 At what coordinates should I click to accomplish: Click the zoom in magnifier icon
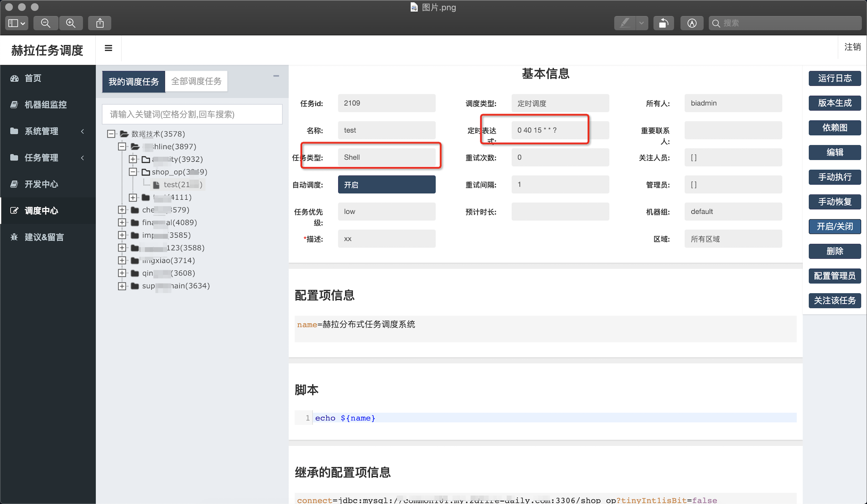[x=71, y=23]
